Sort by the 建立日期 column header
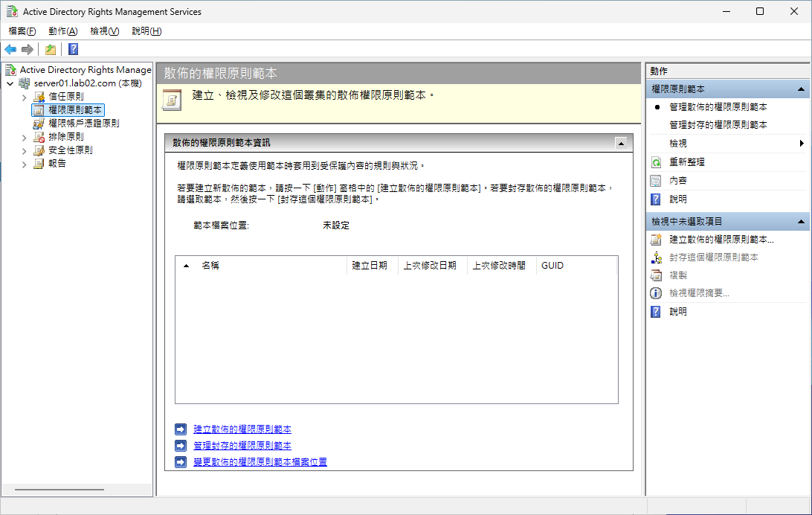Viewport: 812px width, 515px height. 372,266
